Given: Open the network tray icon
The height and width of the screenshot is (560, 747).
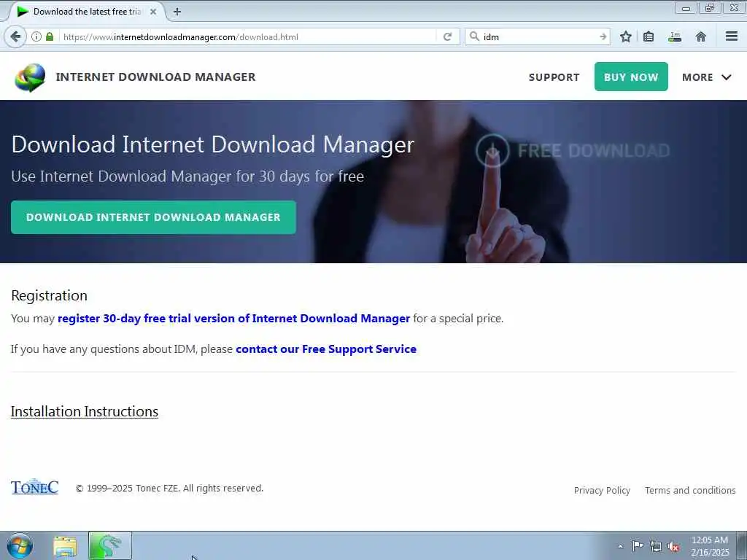Looking at the screenshot, I should coord(656,546).
